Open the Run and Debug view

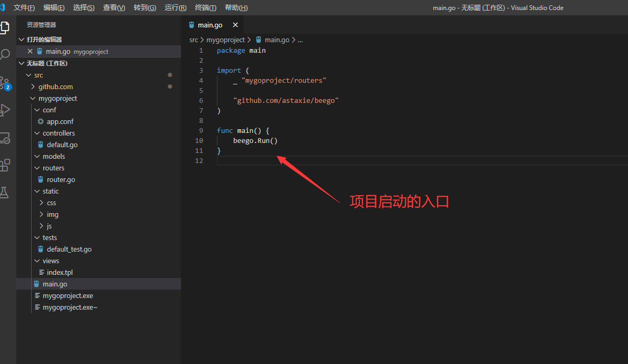(x=6, y=110)
